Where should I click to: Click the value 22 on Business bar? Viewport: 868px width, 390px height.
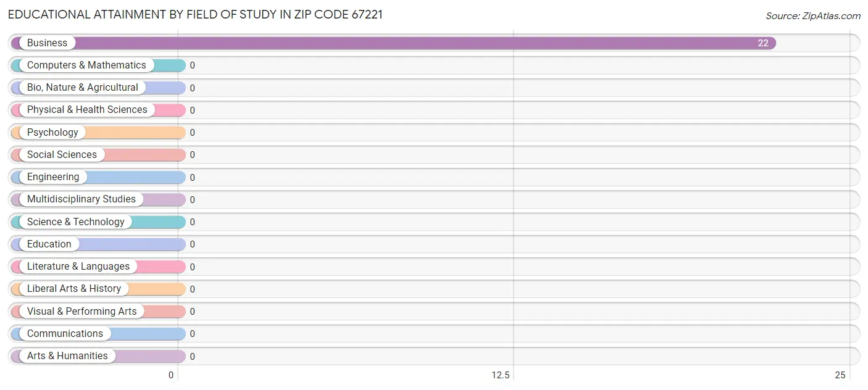tap(763, 43)
